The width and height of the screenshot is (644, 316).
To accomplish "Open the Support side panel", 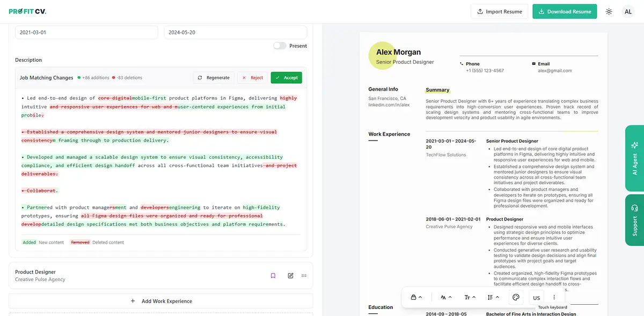I will click(x=635, y=220).
